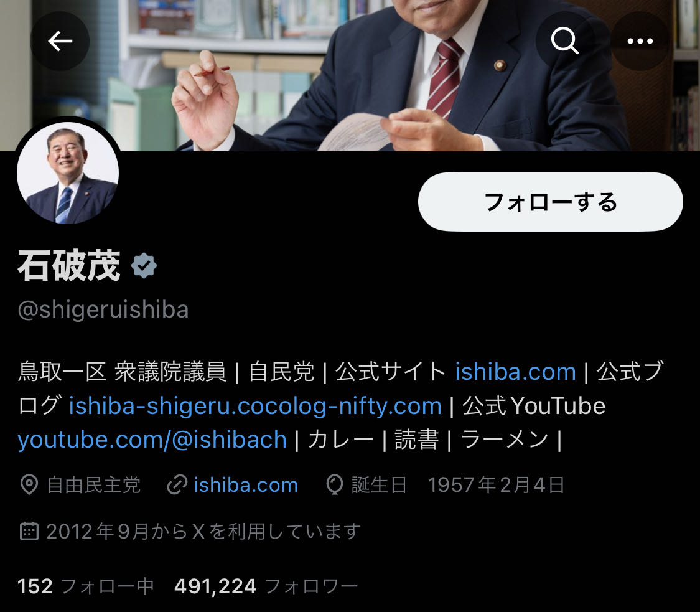Open the ishiba.com website link beside chain icon
Screen dimensions: 700x612
246,485
